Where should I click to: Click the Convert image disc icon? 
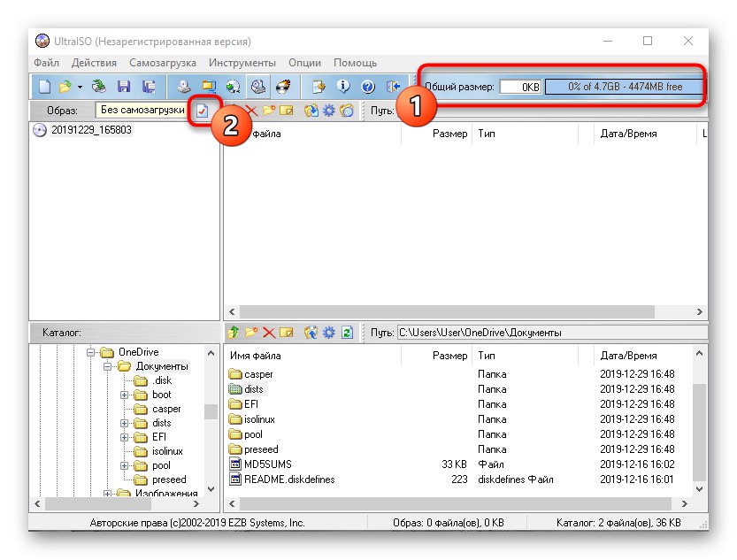click(234, 87)
